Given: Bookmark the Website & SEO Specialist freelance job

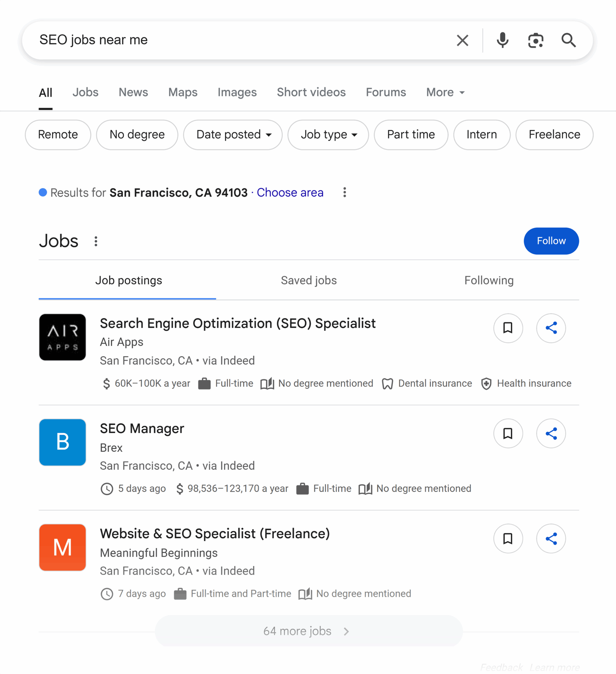Looking at the screenshot, I should point(508,539).
